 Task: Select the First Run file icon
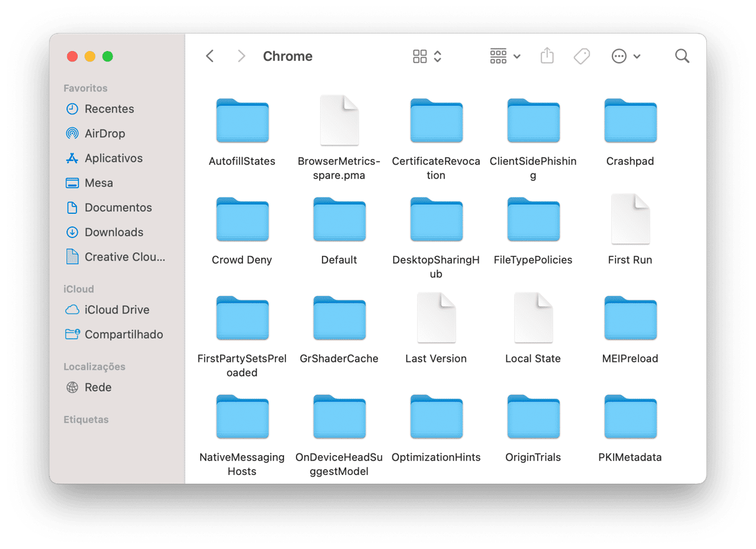630,219
